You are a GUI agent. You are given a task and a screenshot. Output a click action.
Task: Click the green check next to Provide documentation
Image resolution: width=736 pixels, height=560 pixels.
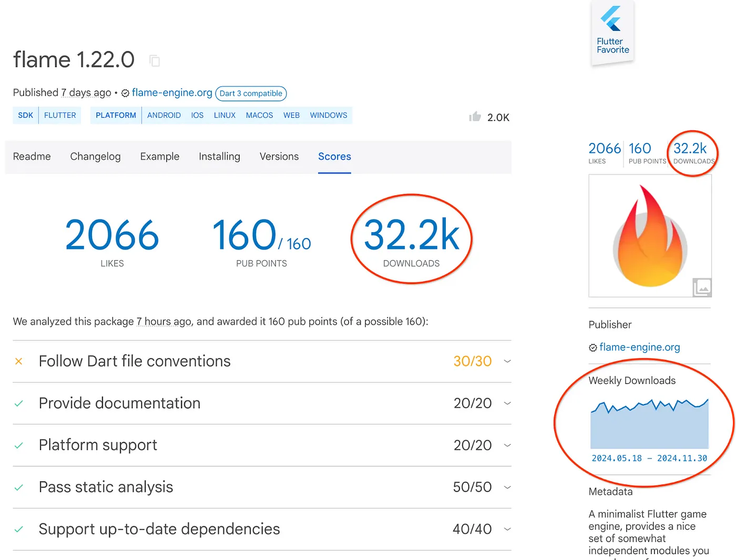(19, 403)
